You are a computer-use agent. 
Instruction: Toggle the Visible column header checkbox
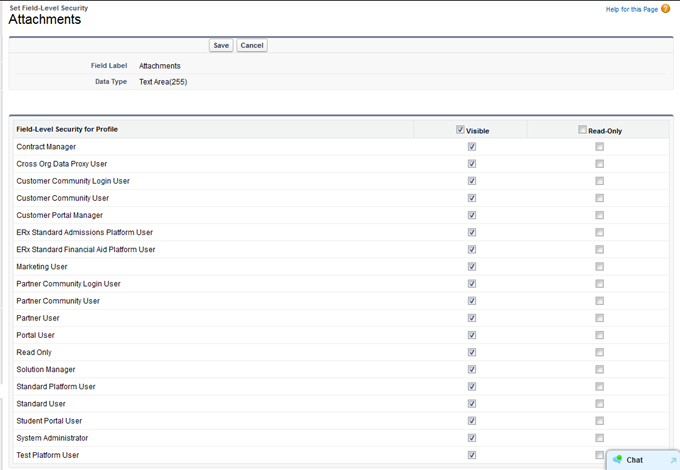point(460,130)
